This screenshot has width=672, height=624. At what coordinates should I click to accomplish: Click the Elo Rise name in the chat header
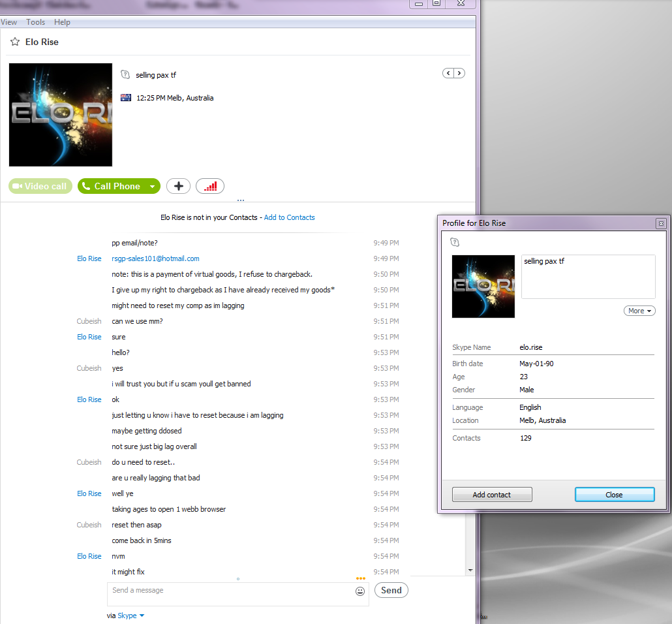[x=42, y=42]
